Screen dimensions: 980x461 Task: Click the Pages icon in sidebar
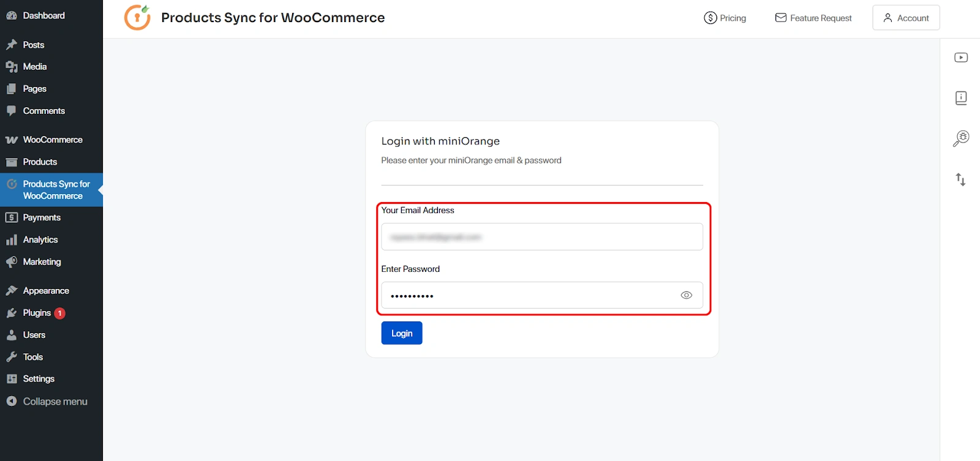click(x=12, y=89)
